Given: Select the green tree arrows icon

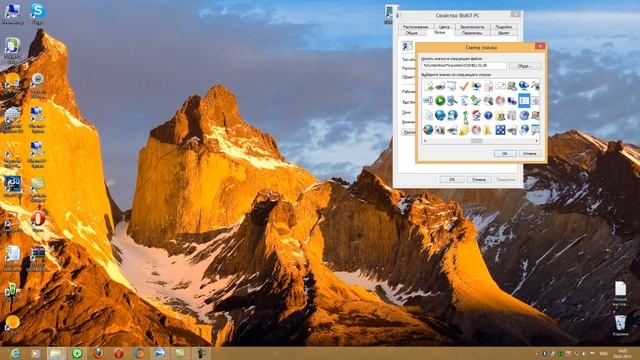Looking at the screenshot, I should tap(476, 100).
